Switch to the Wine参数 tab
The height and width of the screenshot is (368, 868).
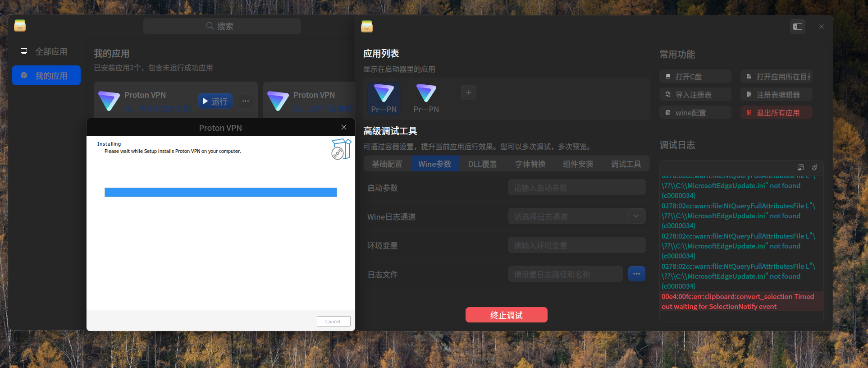pos(435,164)
